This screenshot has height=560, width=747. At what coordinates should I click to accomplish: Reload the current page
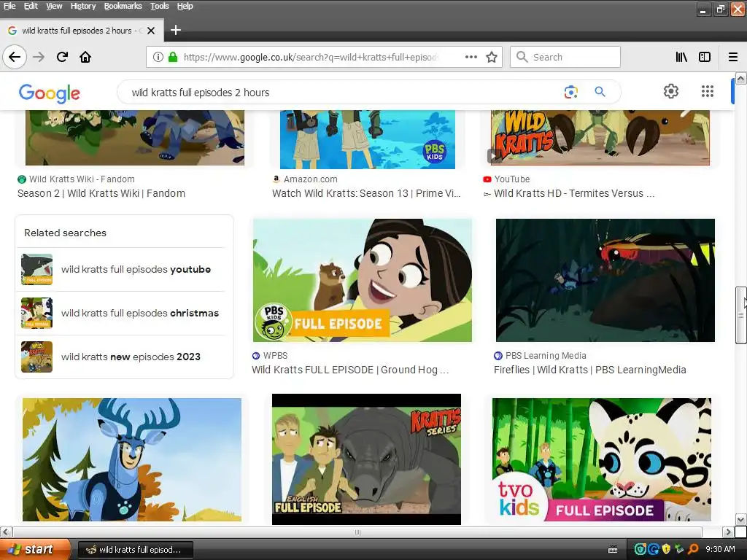(x=62, y=57)
